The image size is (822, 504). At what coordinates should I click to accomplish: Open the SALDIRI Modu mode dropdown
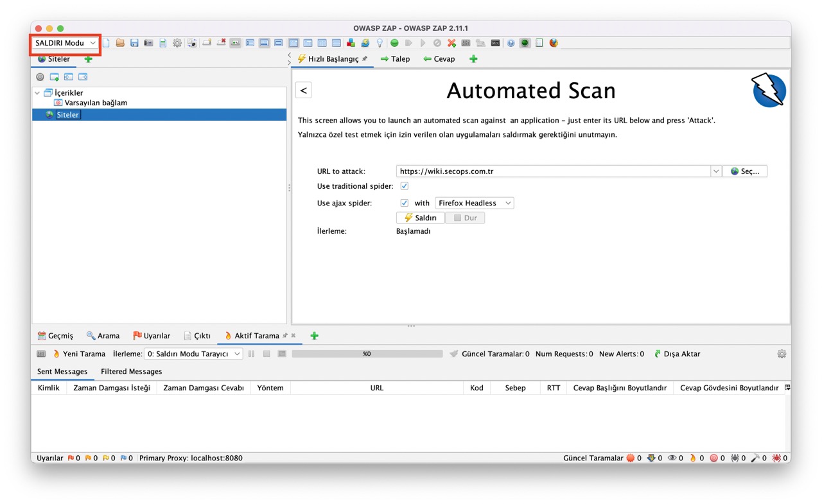click(x=66, y=43)
